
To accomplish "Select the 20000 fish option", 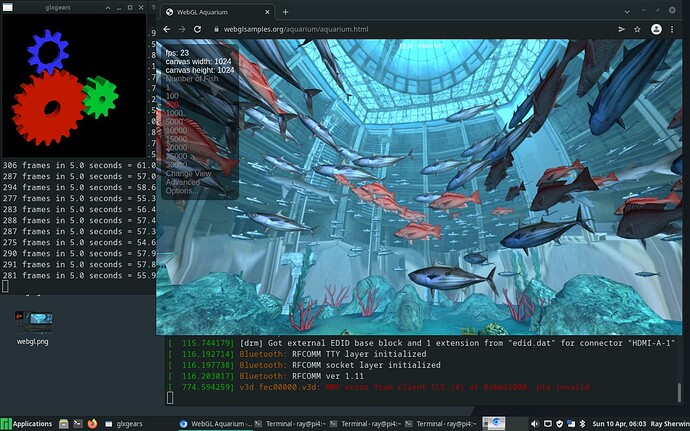I will click(x=176, y=147).
